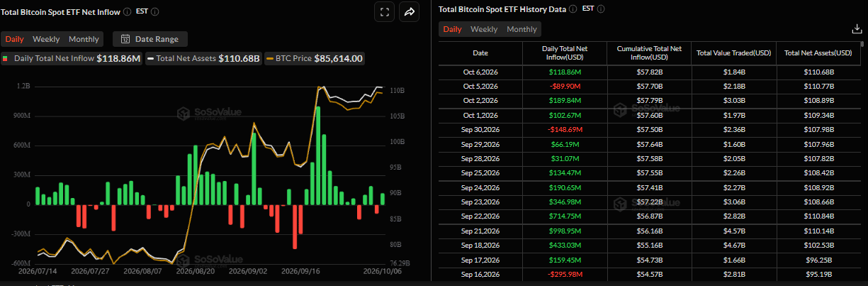868x286 pixels.
Task: Switch history table to Daily tab
Action: (452, 29)
